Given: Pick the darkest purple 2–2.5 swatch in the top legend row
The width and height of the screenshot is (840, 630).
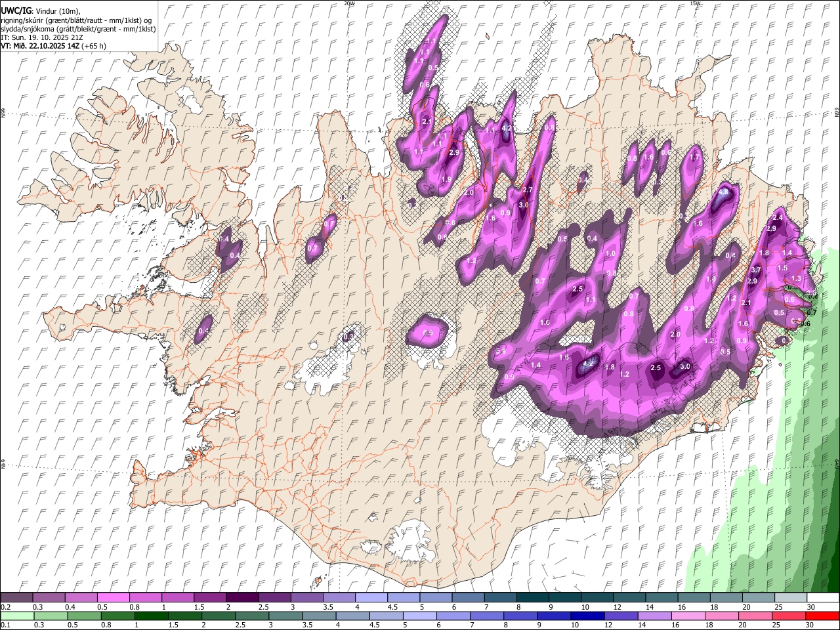Looking at the screenshot, I should [241, 598].
